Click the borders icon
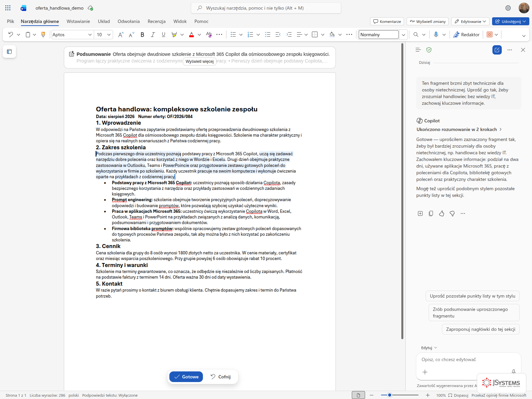Viewport: 532px width, 399px height. (x=315, y=35)
